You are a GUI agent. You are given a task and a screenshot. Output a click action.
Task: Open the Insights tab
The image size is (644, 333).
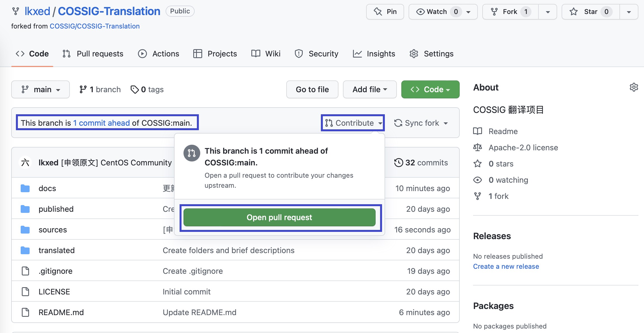pos(374,54)
